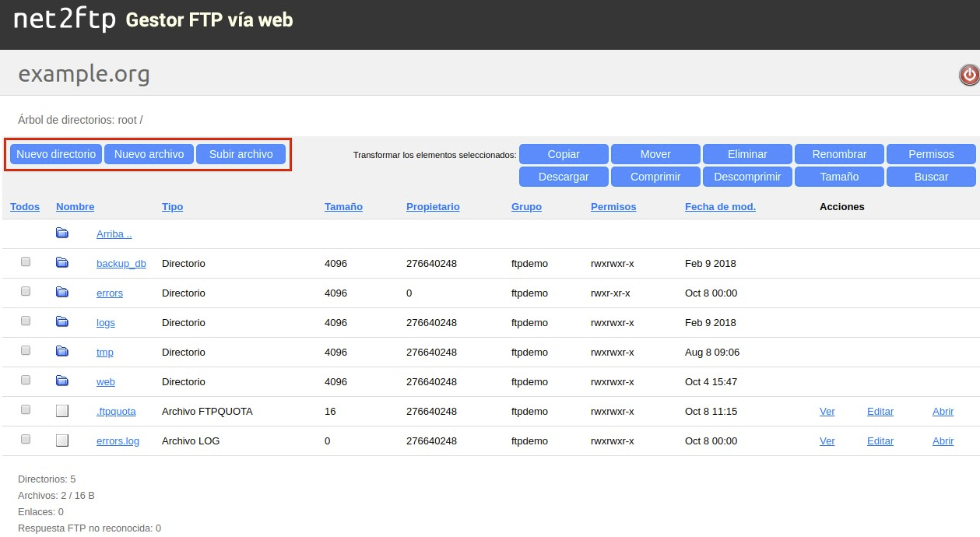Click the .ftpquota file name link
The width and height of the screenshot is (980, 537).
point(116,412)
